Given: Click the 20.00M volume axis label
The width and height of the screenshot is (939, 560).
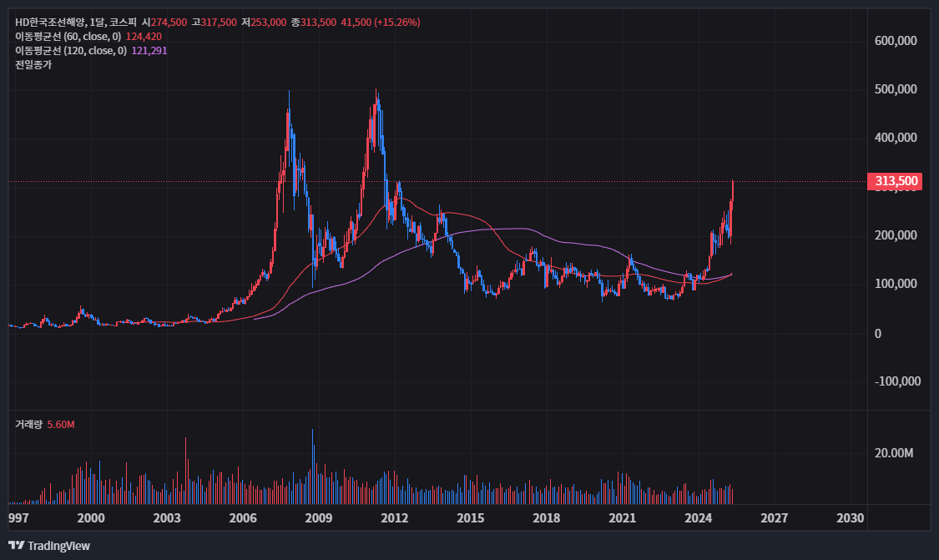Looking at the screenshot, I should (893, 453).
